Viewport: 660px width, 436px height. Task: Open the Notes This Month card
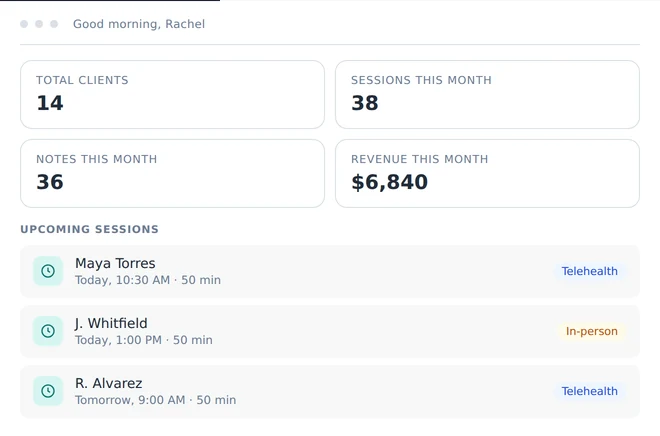173,173
